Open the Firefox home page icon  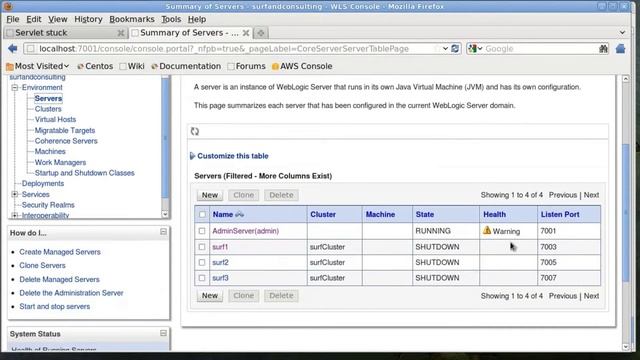[x=620, y=49]
